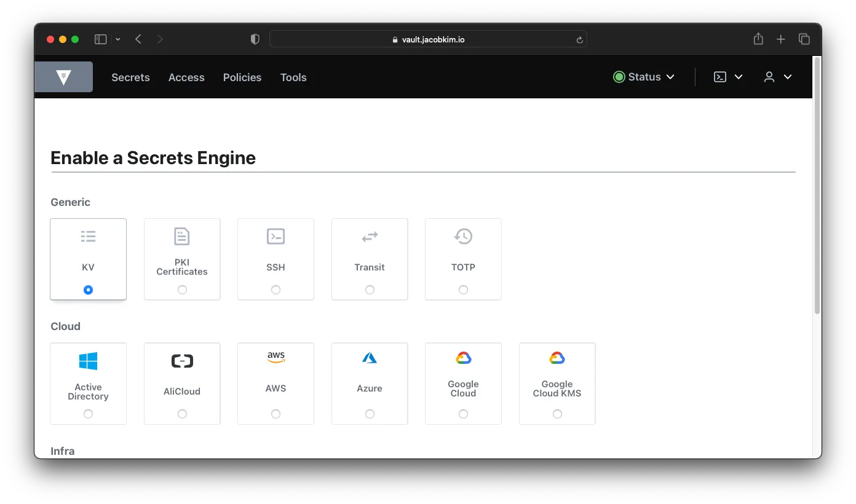Select the Google Cloud radio button
The image size is (856, 504).
[463, 414]
